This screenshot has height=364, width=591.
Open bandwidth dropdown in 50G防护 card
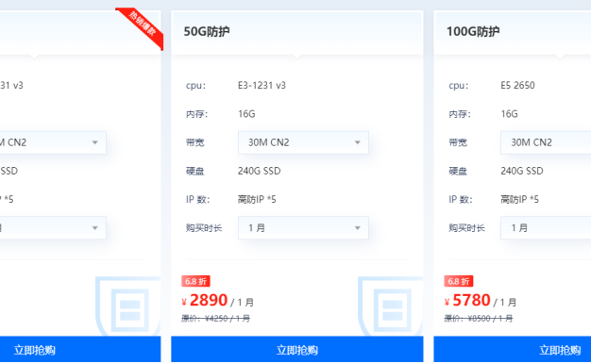[303, 142]
